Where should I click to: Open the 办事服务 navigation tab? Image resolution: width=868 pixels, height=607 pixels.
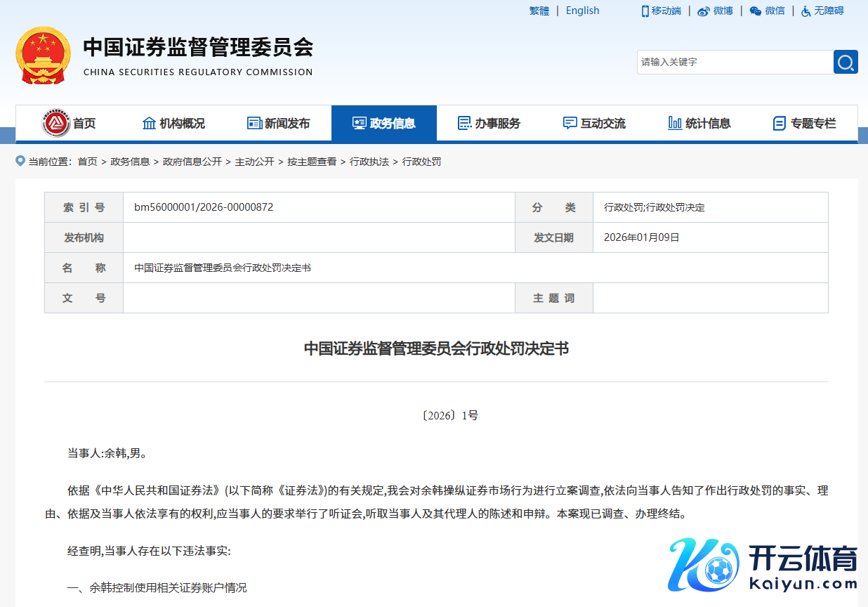[x=489, y=124]
